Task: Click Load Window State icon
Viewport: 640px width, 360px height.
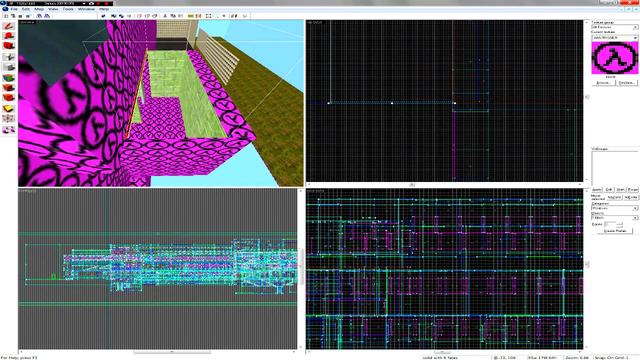Action: 39,16
